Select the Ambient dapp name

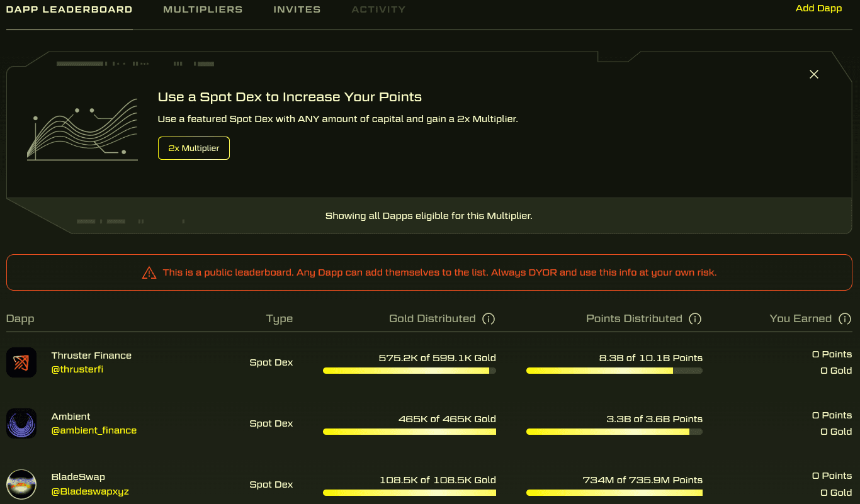pyautogui.click(x=71, y=417)
